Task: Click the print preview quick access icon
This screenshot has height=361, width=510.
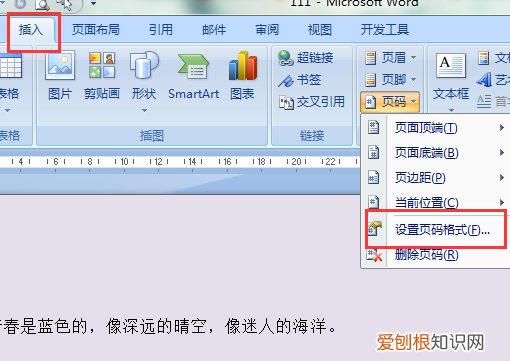Action: (x=43, y=5)
